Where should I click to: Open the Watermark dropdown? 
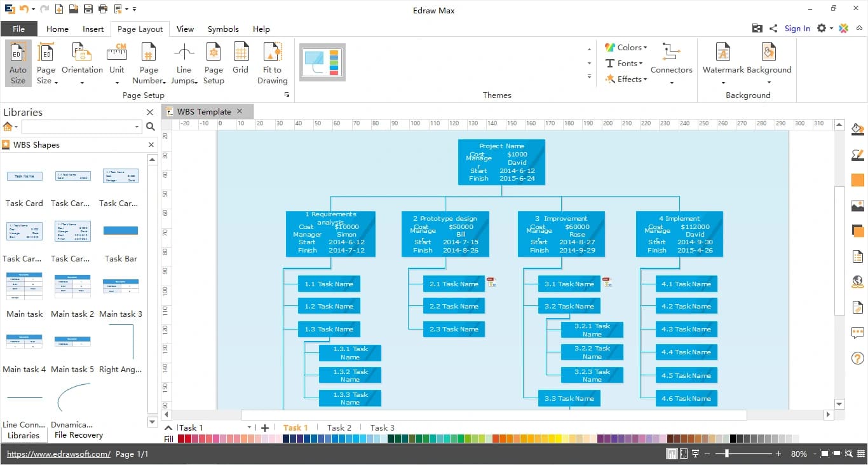(x=723, y=64)
